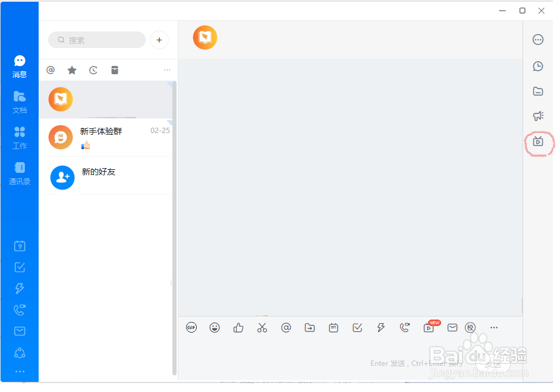The image size is (560, 392).
Task: Open the calendar from the left sidebar
Action: point(20,245)
